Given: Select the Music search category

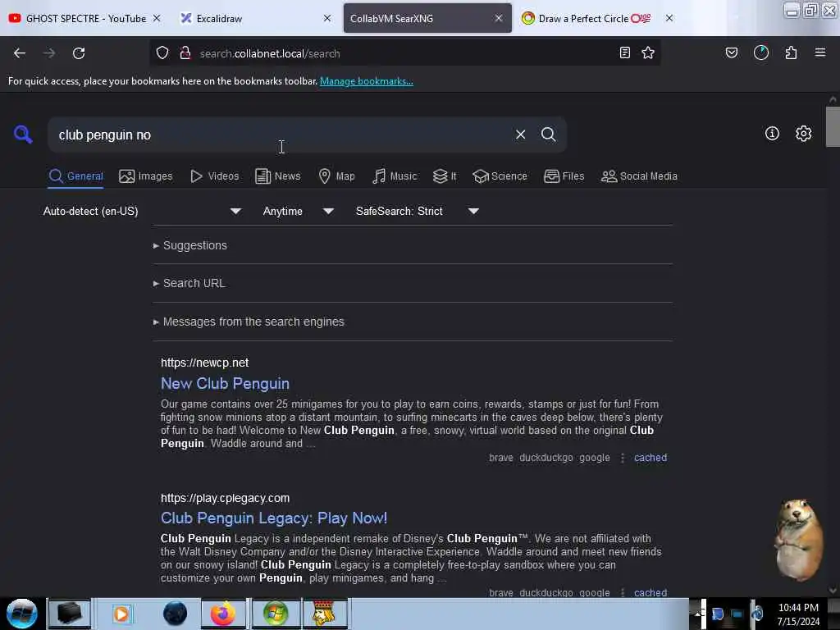Looking at the screenshot, I should [395, 176].
